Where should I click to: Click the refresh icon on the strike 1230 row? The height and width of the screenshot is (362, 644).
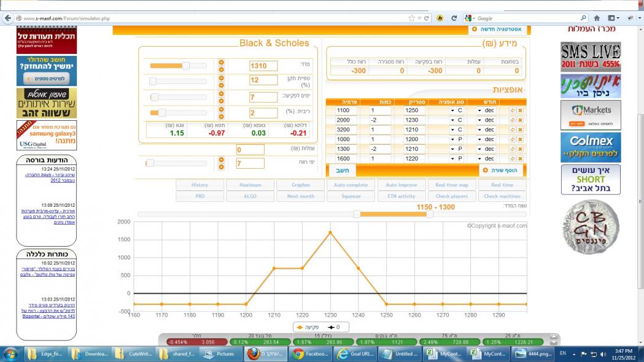[x=512, y=120]
